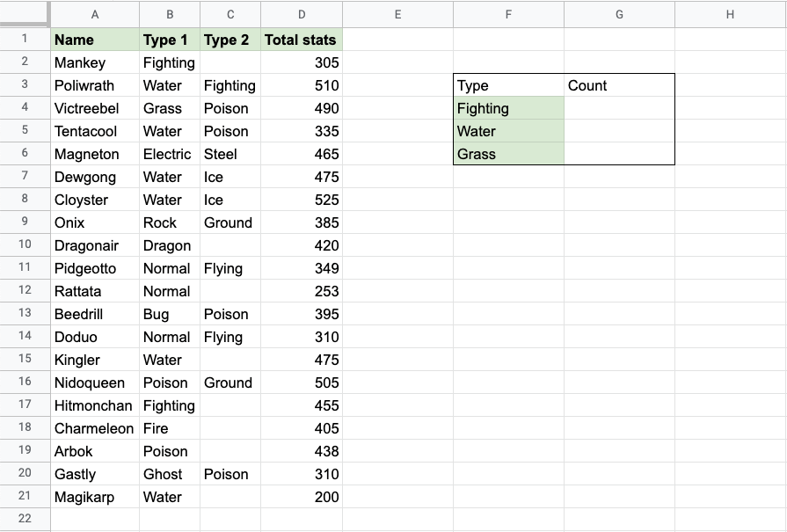Click the row 22 header
Image resolution: width=787 pixels, height=532 pixels.
pos(25,518)
